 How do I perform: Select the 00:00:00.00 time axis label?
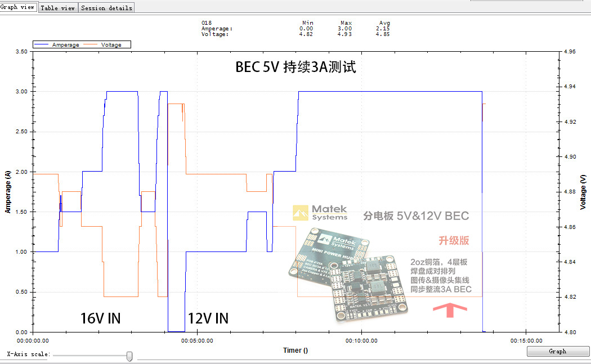(x=33, y=340)
